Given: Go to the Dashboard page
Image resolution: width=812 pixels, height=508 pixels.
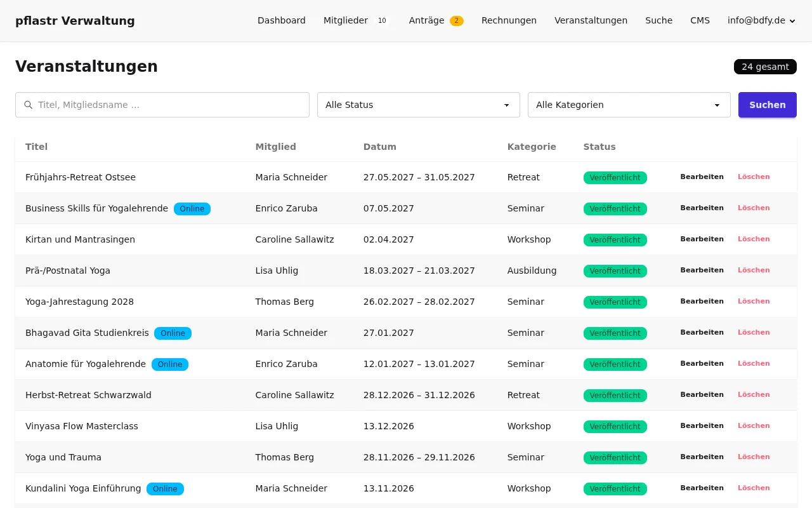Looking at the screenshot, I should [281, 20].
